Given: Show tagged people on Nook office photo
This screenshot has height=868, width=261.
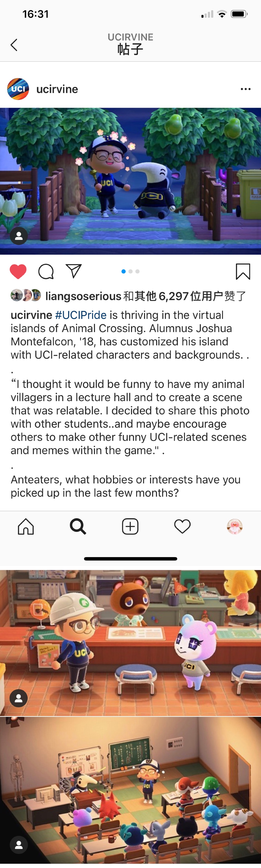Looking at the screenshot, I should [19, 698].
